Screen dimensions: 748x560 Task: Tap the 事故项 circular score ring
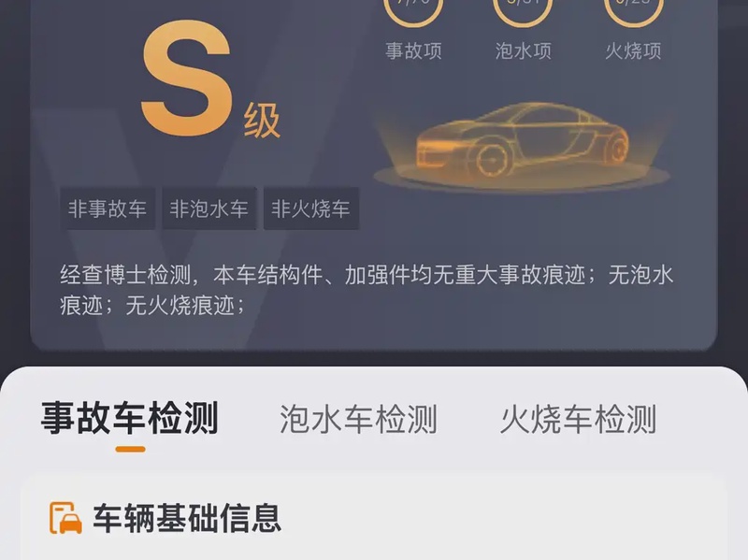[413, 12]
